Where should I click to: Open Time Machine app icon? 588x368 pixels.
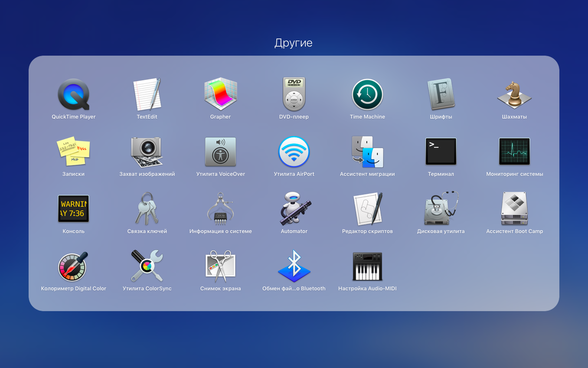tap(367, 94)
